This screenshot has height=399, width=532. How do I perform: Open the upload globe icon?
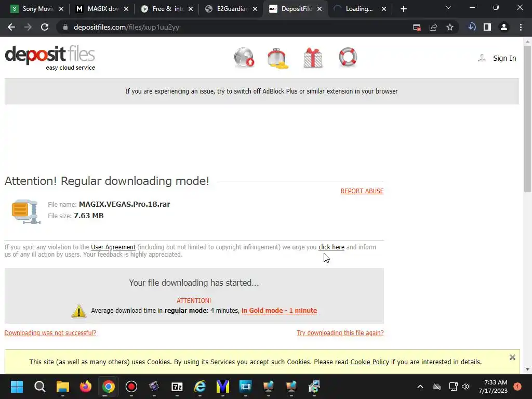click(x=244, y=57)
